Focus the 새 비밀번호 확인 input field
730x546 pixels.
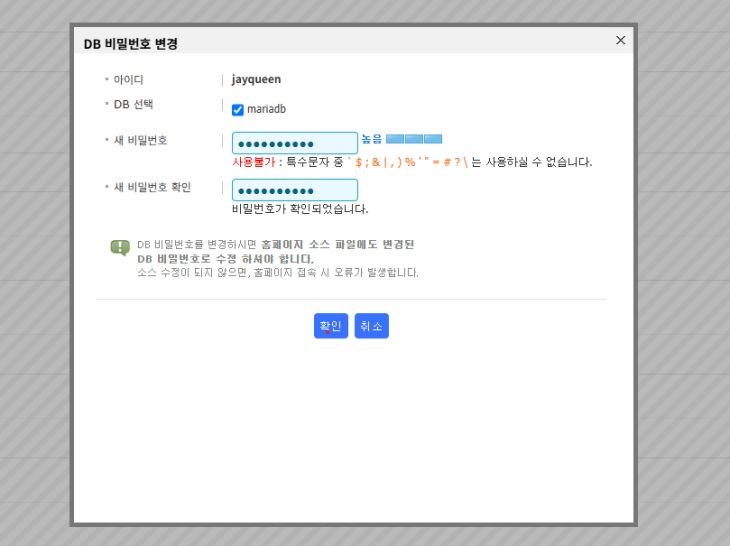pos(294,190)
